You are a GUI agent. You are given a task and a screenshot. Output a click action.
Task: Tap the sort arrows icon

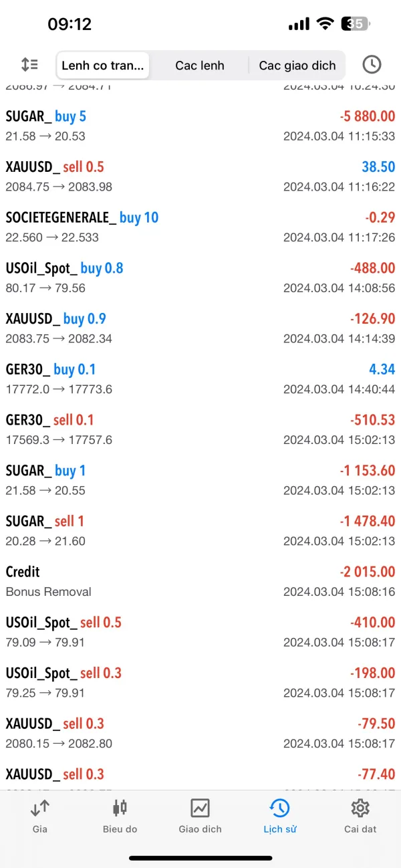[29, 65]
